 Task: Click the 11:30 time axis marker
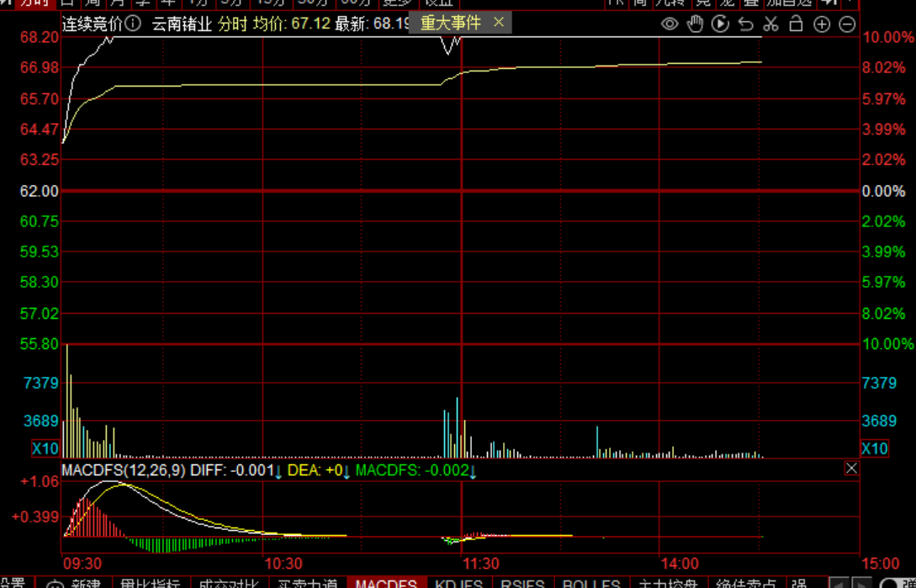tap(481, 564)
